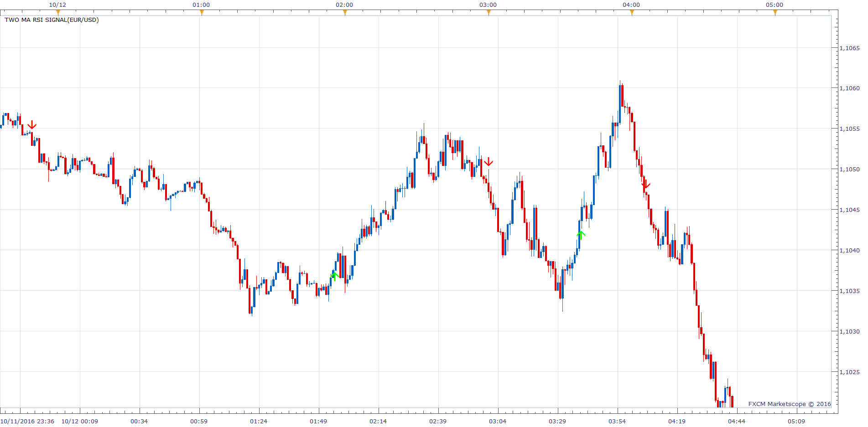Click the orange marker under 04:00
The image size is (868, 427).
tap(632, 12)
